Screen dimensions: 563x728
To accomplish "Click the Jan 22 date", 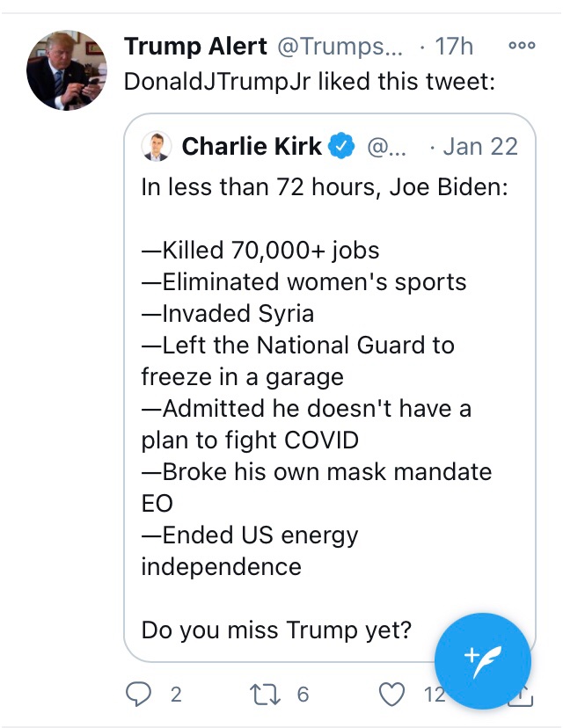I will click(479, 146).
